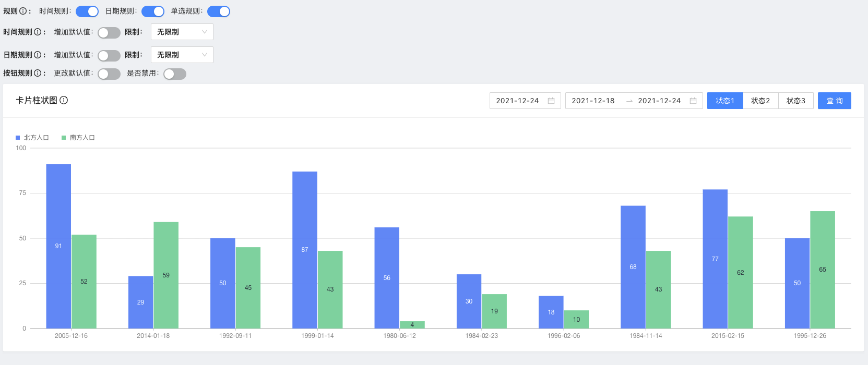868x365 pixels.
Task: Toggle the 日期规则 switch in top row
Action: click(x=153, y=11)
